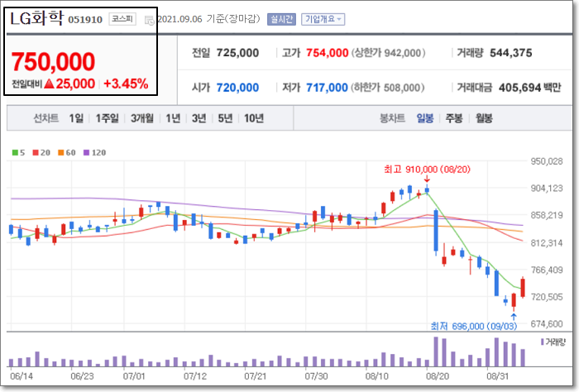579x392 pixels.
Task: Select the 10년 line chart period
Action: [x=254, y=118]
